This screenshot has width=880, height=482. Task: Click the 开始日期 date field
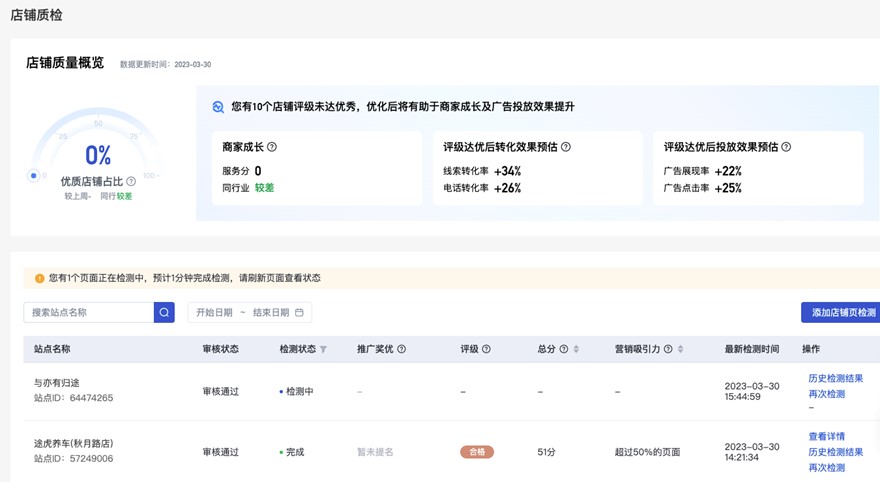point(214,313)
